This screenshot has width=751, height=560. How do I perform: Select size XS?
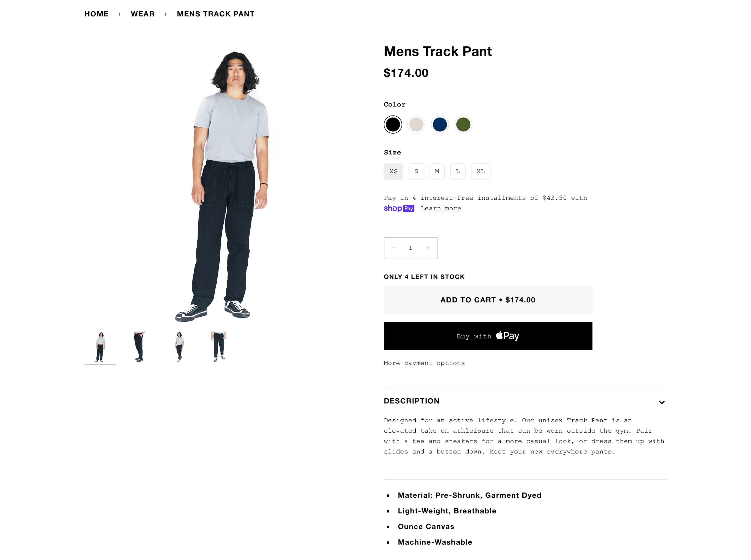pyautogui.click(x=393, y=171)
